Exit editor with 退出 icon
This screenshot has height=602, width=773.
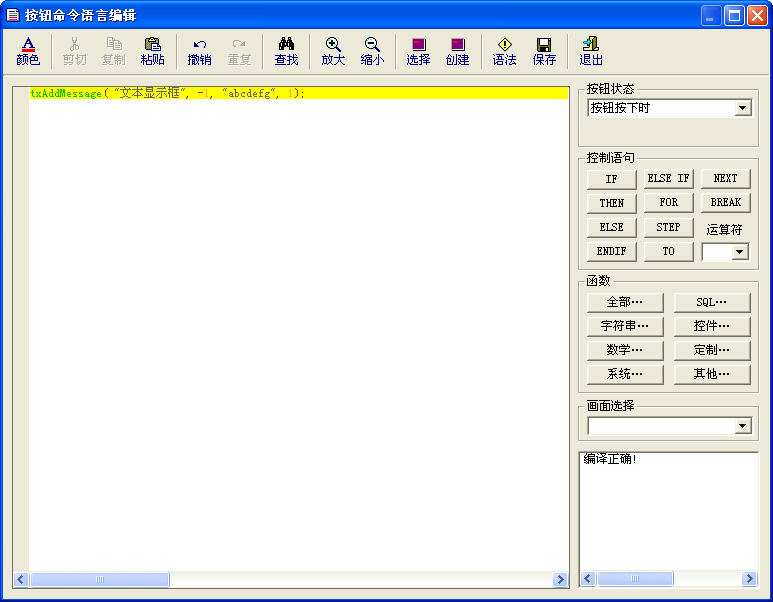(591, 51)
